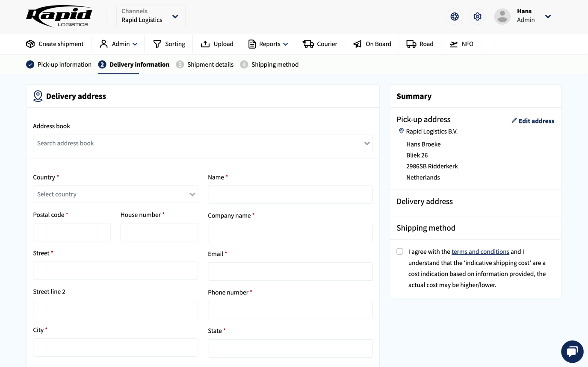The image size is (588, 367).
Task: Open the live chat bubble
Action: pos(572,351)
